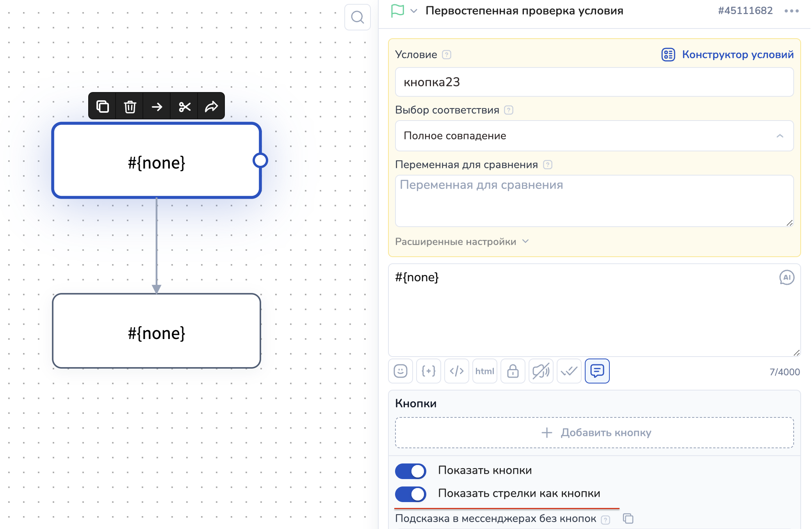Click Добавить кнопку button

594,433
